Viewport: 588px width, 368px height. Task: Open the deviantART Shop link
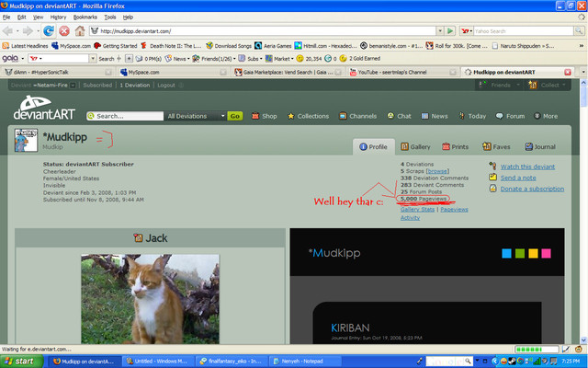pyautogui.click(x=265, y=116)
